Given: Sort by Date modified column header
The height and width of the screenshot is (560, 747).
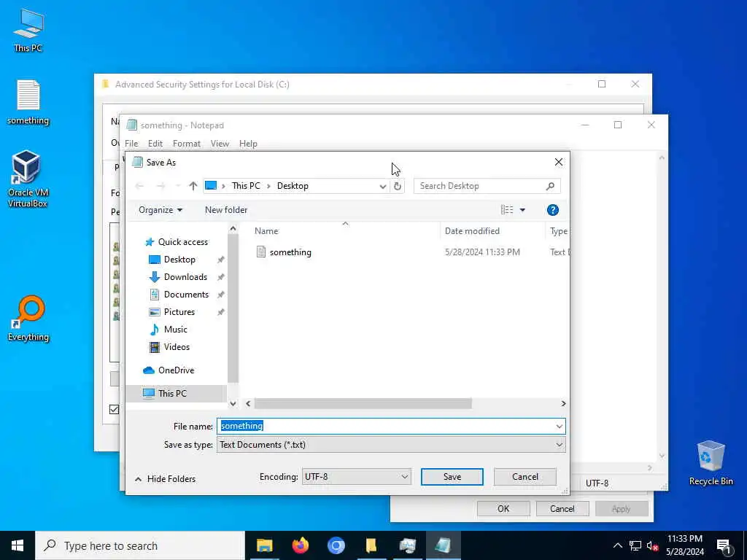Looking at the screenshot, I should pos(472,231).
